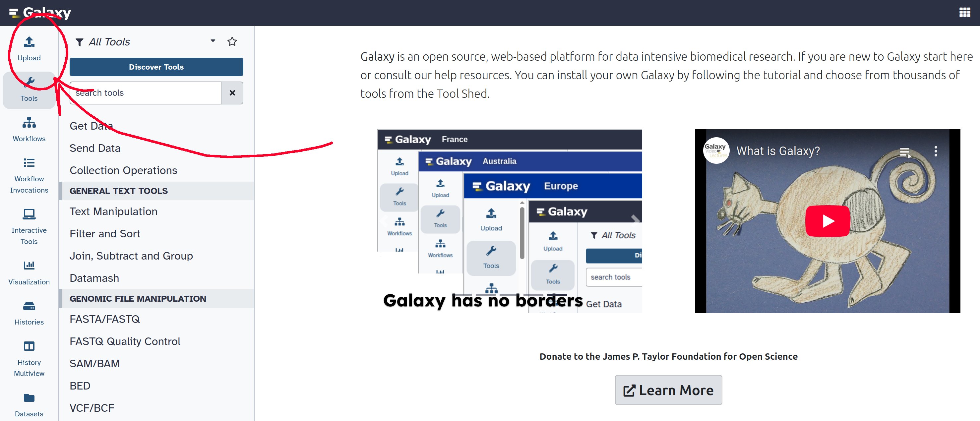This screenshot has height=421, width=980.
Task: Click the Learn More donation button
Action: tap(668, 390)
